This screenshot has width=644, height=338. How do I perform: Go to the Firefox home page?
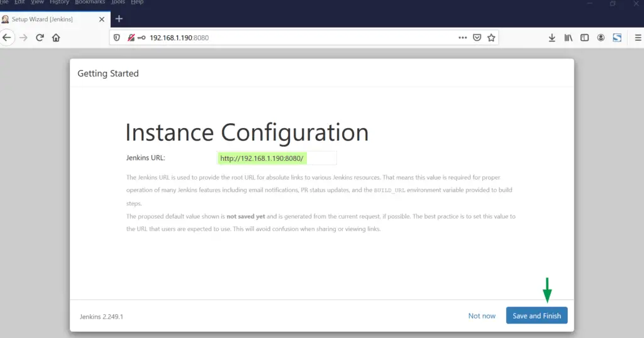(x=56, y=38)
